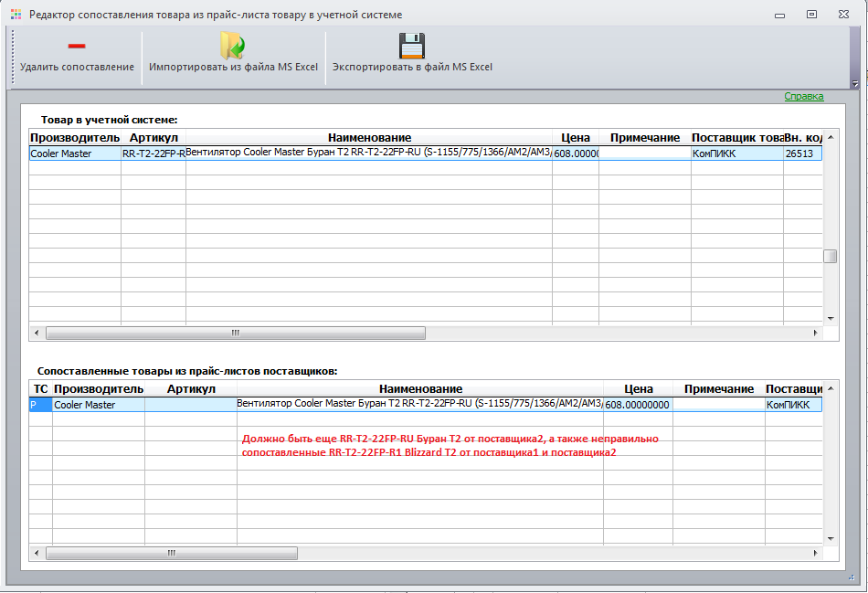The image size is (868, 593).
Task: Click bottom table Наименование header
Action: [x=420, y=388]
